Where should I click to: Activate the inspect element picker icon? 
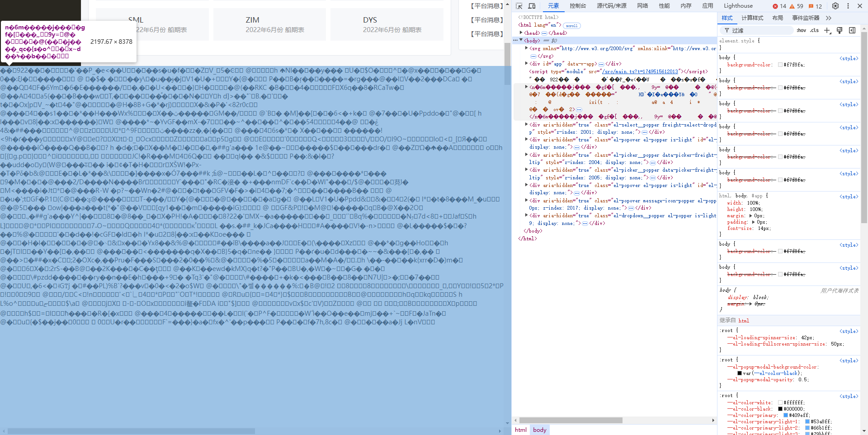click(x=519, y=6)
